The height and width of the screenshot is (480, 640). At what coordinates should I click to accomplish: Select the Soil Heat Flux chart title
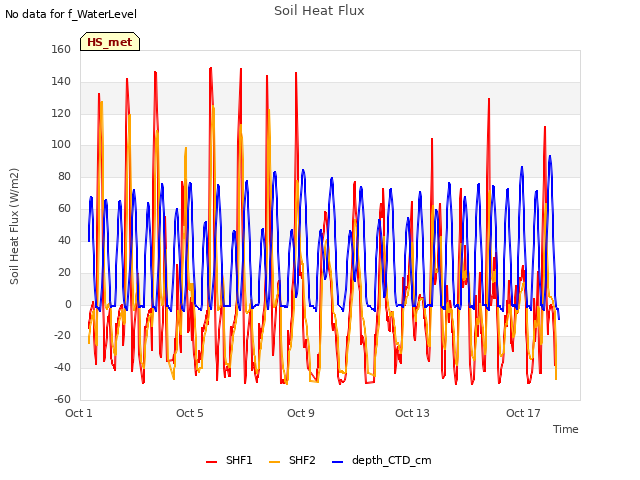[x=319, y=11]
